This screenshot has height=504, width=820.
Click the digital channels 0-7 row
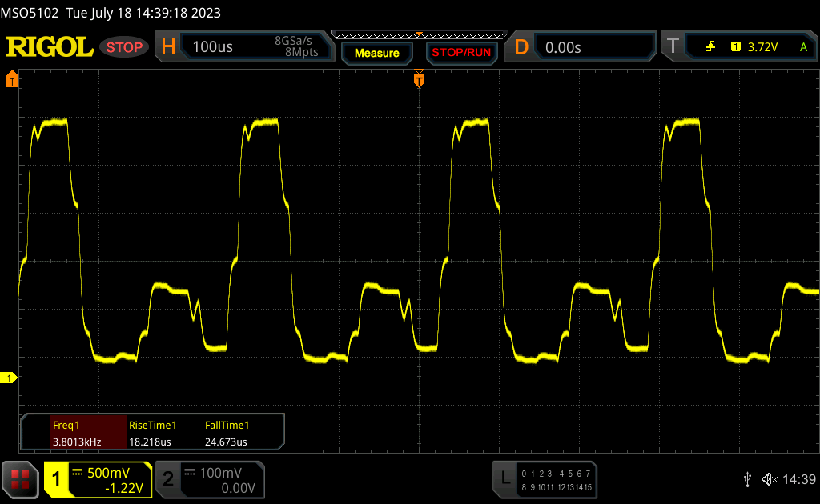[x=556, y=474]
